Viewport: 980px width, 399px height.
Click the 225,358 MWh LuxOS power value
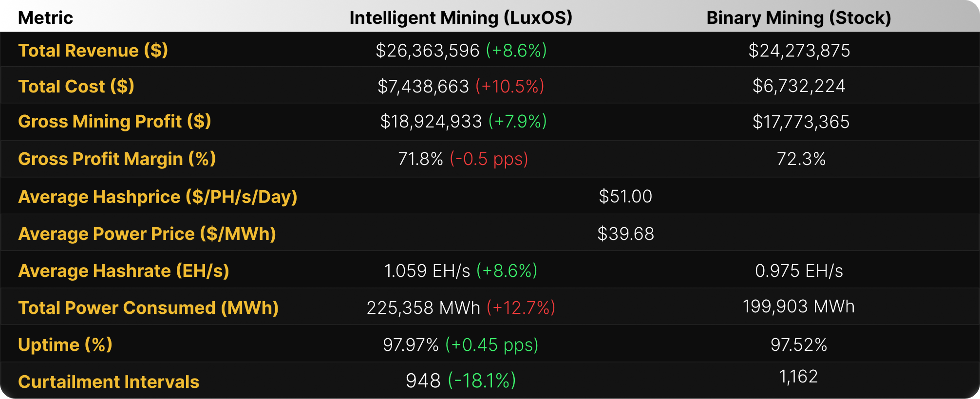[x=423, y=308]
